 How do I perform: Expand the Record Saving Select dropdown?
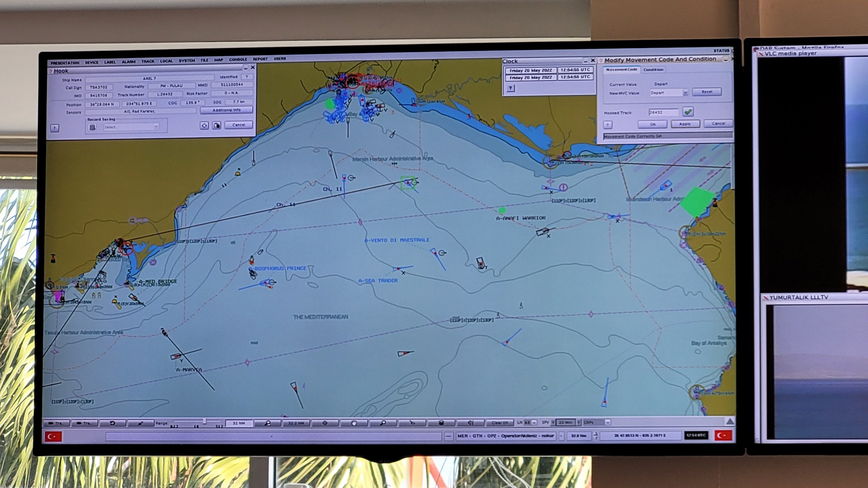tap(131, 127)
